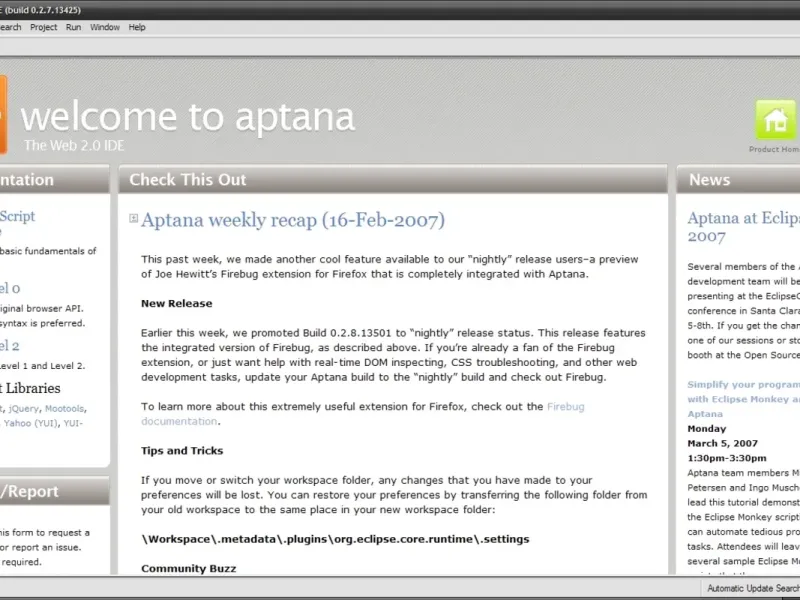Viewport: 800px width, 600px height.
Task: Click the Tips and Tricks subheading
Action: [x=182, y=451]
